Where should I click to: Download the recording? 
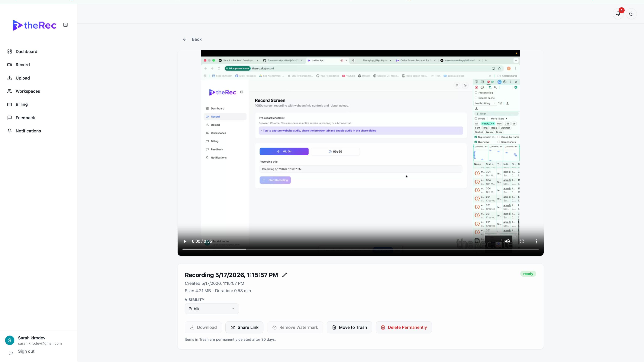tap(203, 327)
